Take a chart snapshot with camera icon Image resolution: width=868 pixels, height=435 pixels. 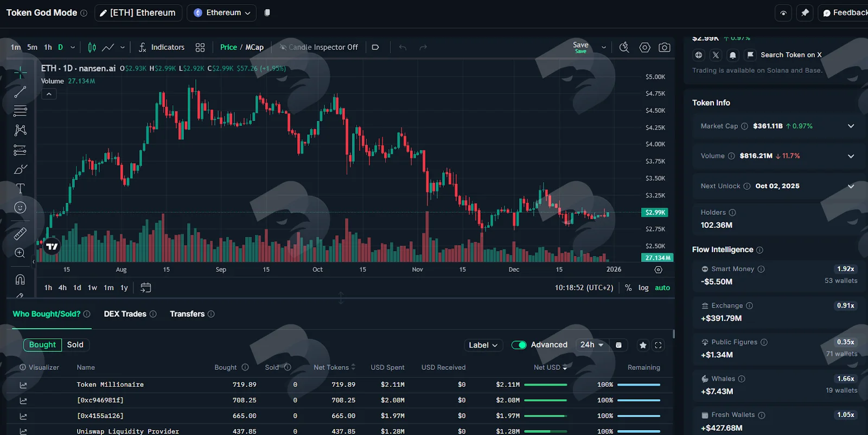coord(664,48)
